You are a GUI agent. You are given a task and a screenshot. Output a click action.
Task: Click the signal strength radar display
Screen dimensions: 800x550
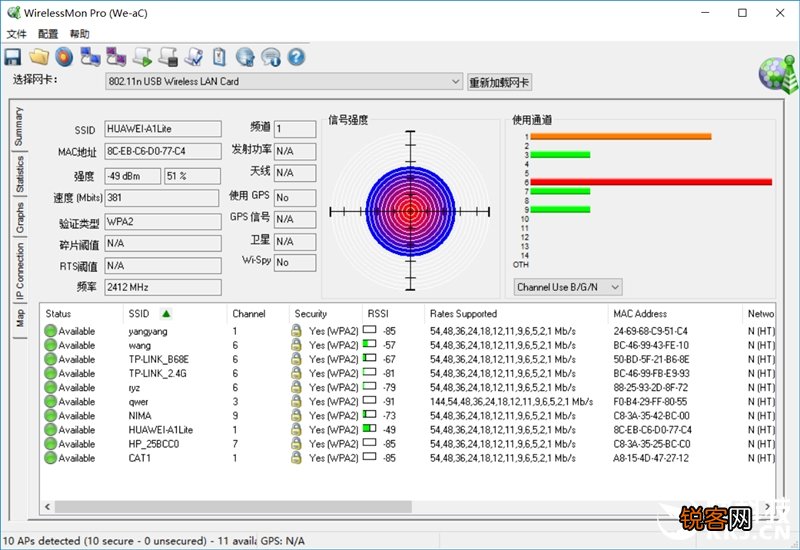[x=410, y=211]
